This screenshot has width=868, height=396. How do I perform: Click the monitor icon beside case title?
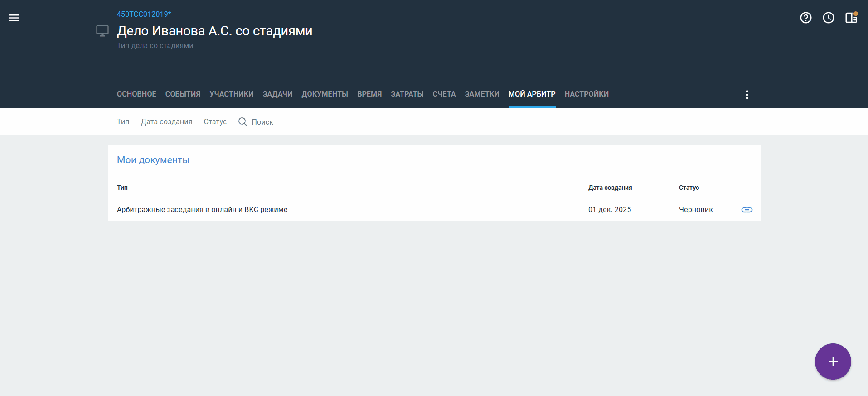102,31
